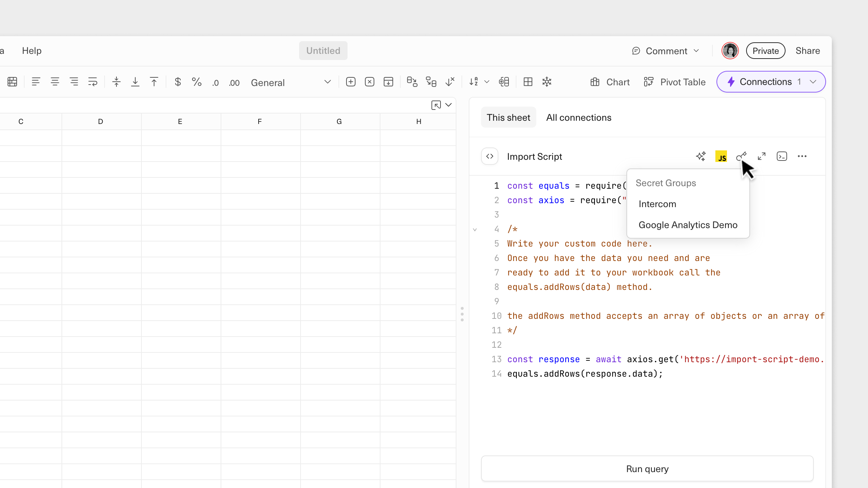Viewport: 868px width, 488px height.
Task: Click the freeze snowflake icon
Action: tap(547, 82)
